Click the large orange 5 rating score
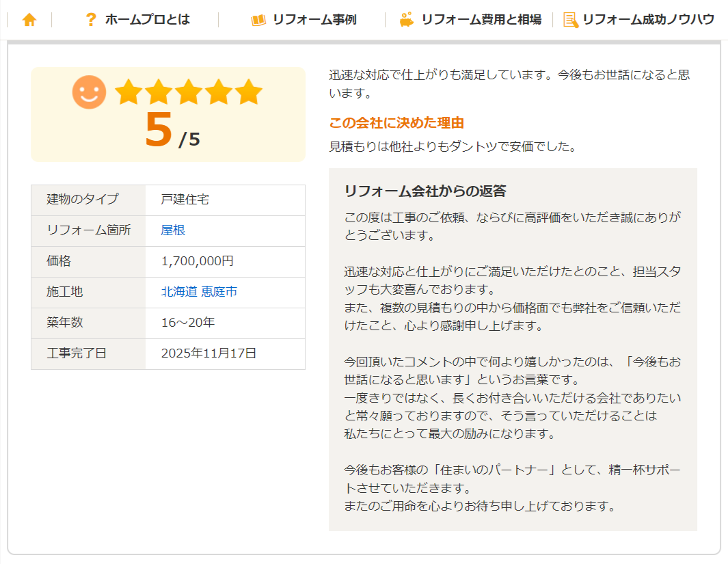This screenshot has height=564, width=728. pyautogui.click(x=159, y=130)
